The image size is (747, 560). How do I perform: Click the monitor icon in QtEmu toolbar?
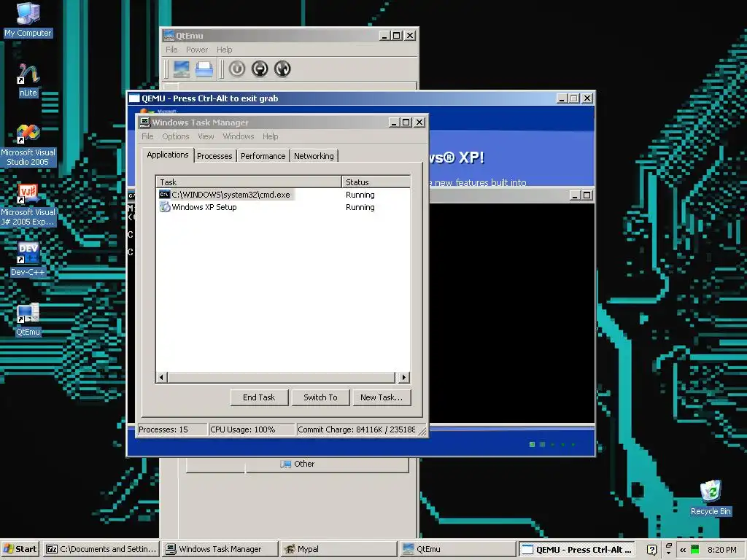click(182, 69)
